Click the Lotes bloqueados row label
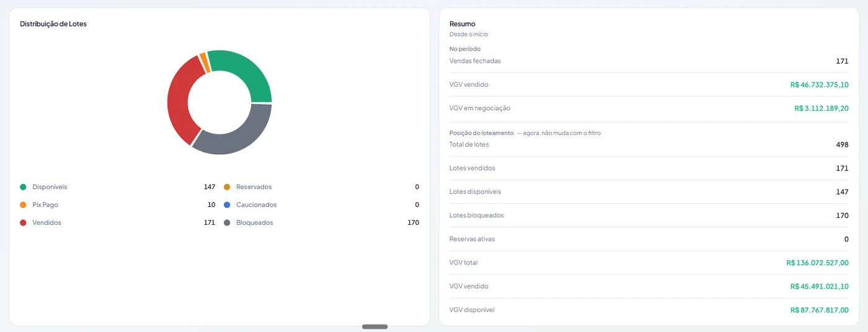The height and width of the screenshot is (332, 868). pyautogui.click(x=477, y=216)
